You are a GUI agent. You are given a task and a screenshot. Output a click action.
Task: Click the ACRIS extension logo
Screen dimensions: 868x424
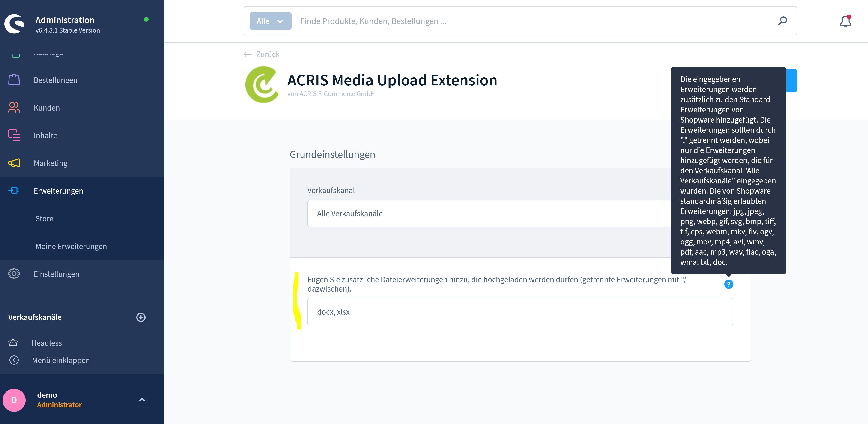point(262,84)
